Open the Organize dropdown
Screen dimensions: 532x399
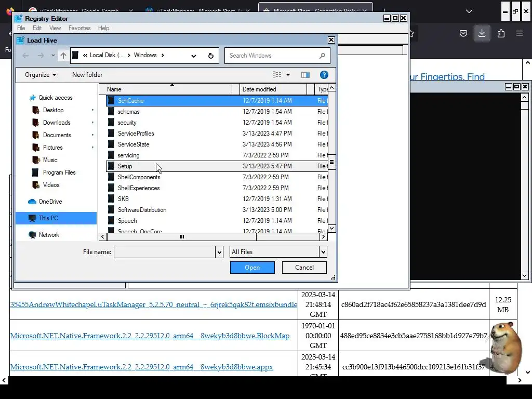tap(41, 75)
